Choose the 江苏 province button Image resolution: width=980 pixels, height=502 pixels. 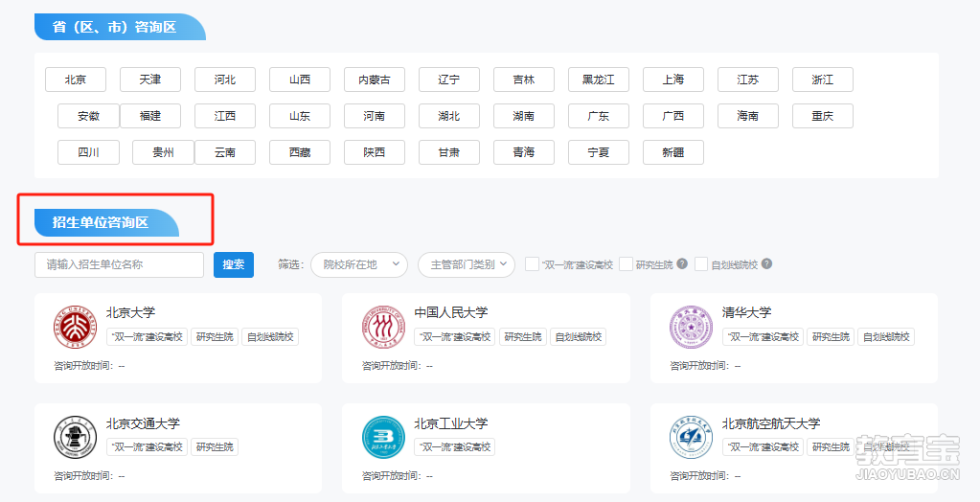tap(748, 80)
